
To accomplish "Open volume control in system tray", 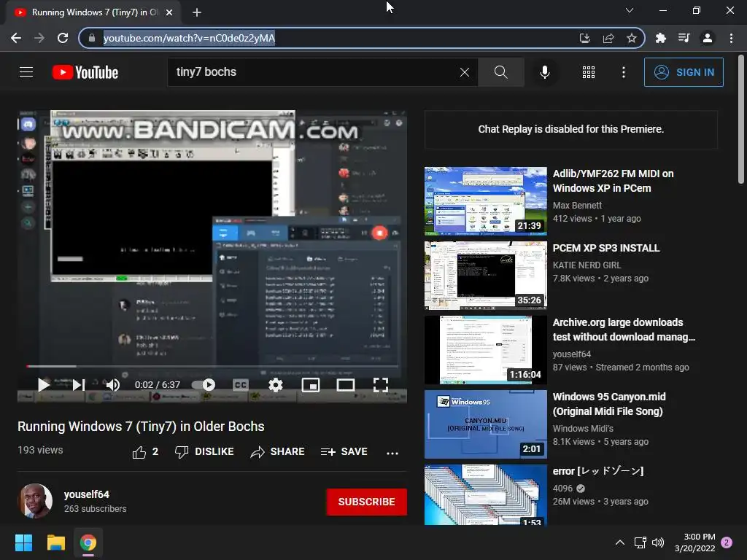I will pyautogui.click(x=658, y=542).
